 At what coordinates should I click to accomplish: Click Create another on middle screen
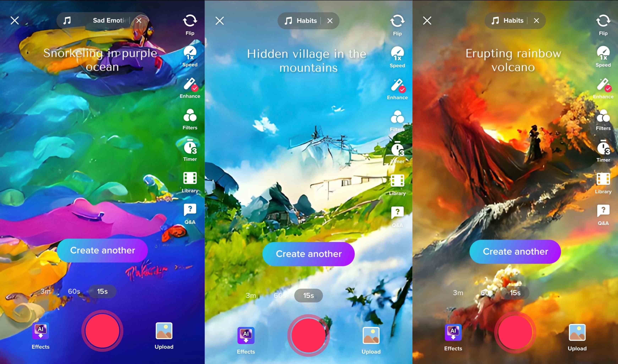(309, 253)
